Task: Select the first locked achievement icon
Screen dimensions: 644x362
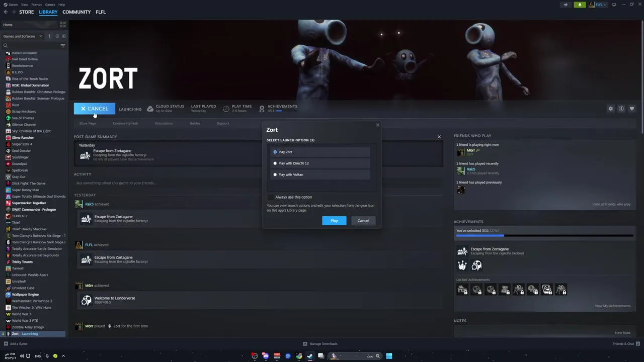Action: pos(462,289)
